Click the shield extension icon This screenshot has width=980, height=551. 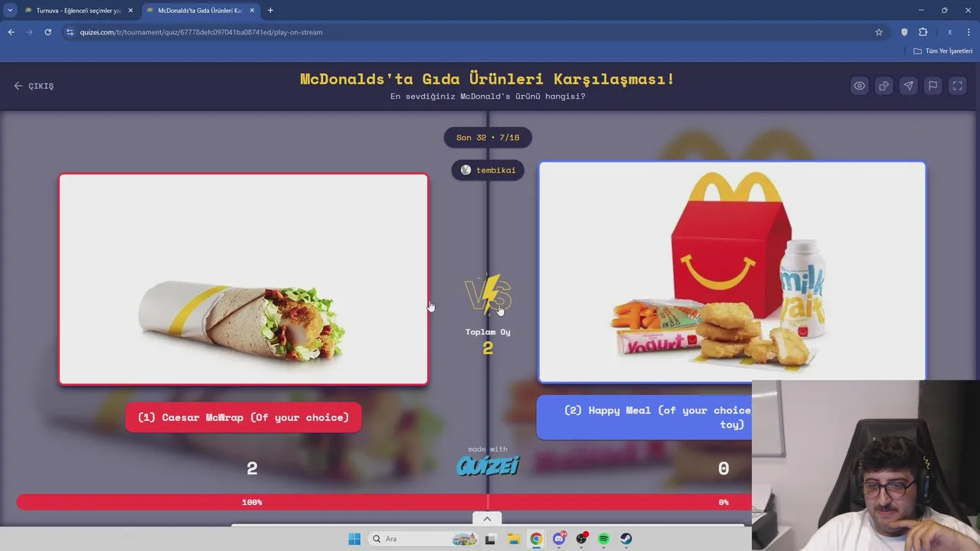(904, 32)
